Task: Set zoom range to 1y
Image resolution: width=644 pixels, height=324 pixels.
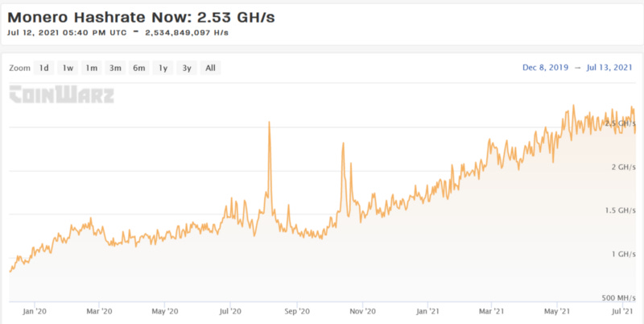Action: coord(163,68)
